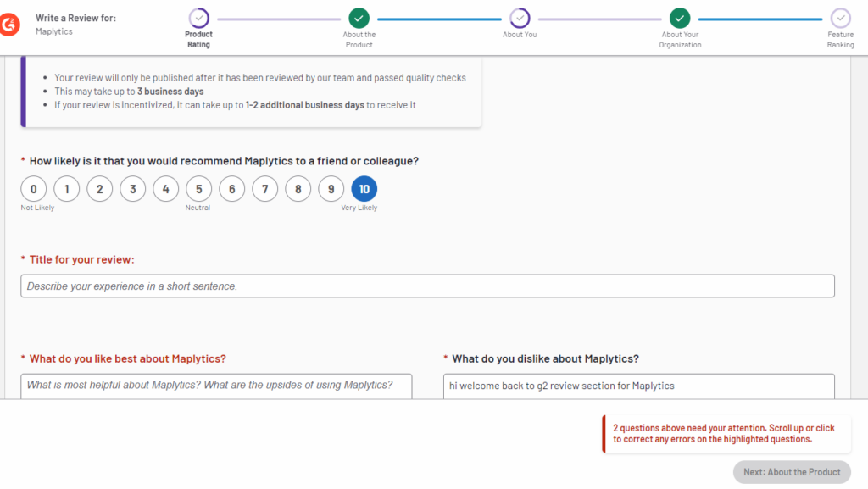Choose the Neutral rating of 5
The width and height of the screenshot is (868, 489).
198,188
